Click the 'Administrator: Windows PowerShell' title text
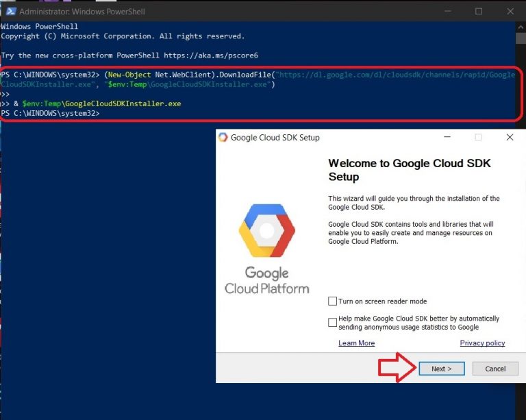Viewport: 526px width, 420px height. (82, 12)
